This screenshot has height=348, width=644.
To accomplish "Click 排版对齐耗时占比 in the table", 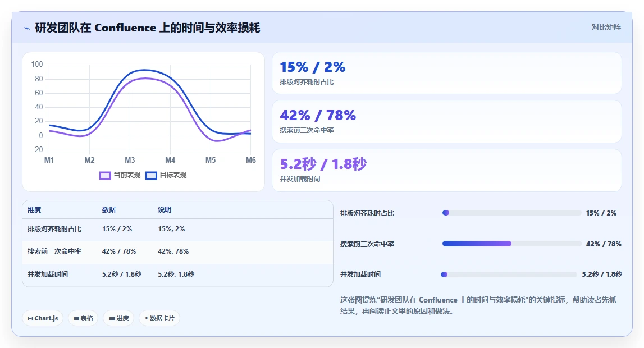I will [x=54, y=229].
